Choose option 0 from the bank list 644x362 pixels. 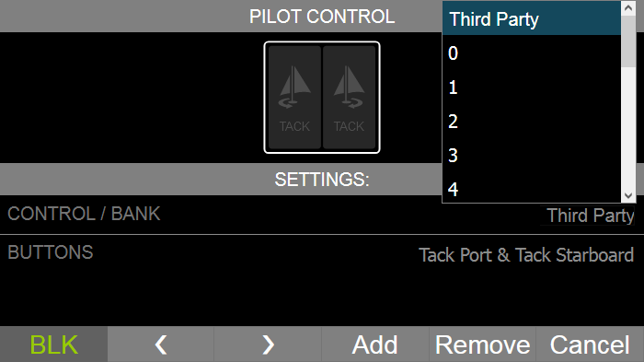tap(532, 53)
